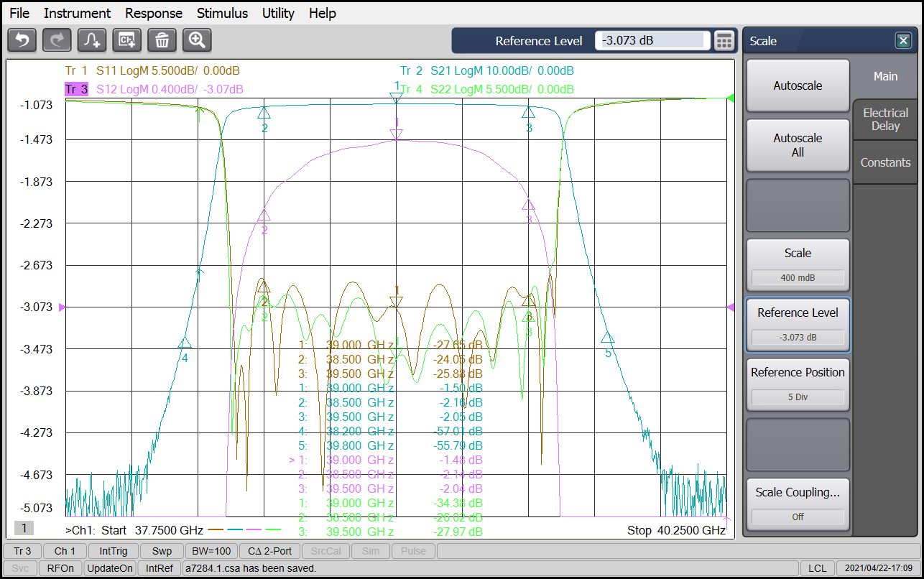Viewport: 924px width, 579px height.
Task: Select marker 4 on the S21 trace
Action: pyautogui.click(x=185, y=343)
